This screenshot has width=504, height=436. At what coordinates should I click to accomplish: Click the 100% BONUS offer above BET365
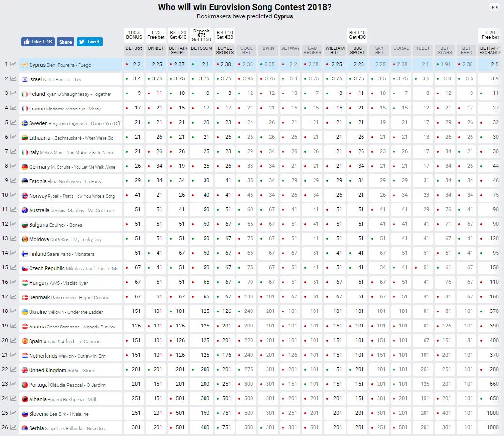[x=134, y=35]
